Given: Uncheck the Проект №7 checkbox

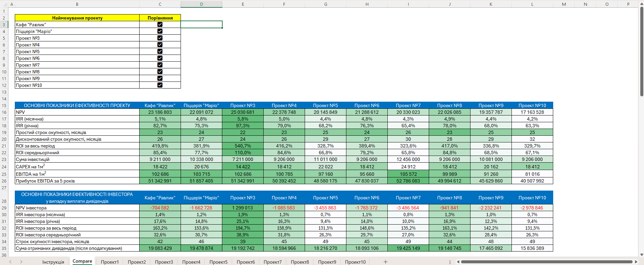Looking at the screenshot, I should click(160, 65).
